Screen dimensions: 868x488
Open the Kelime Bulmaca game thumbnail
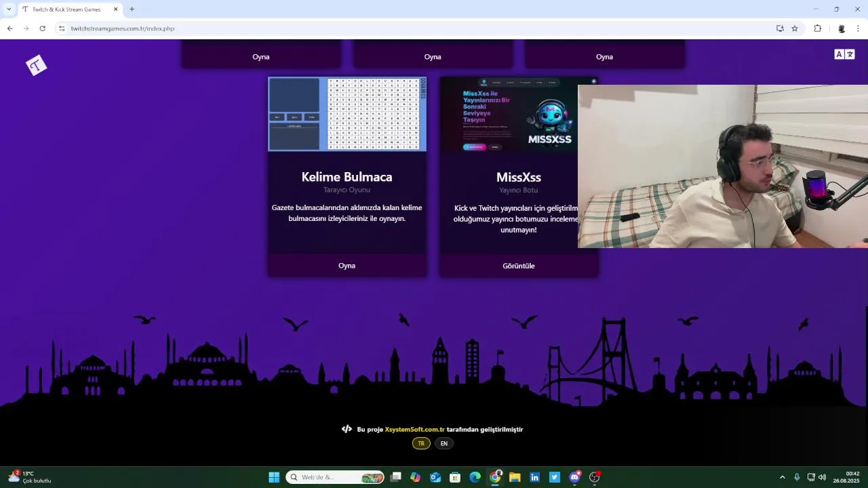click(x=347, y=114)
